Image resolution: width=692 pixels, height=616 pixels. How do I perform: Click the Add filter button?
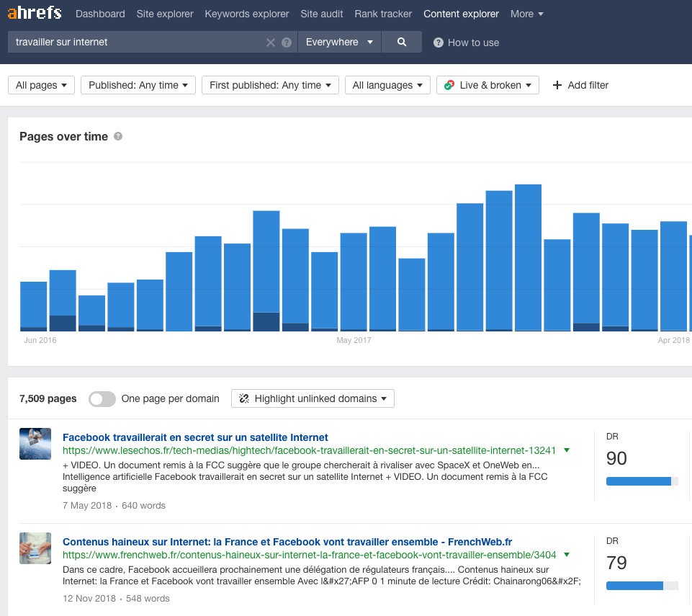580,85
